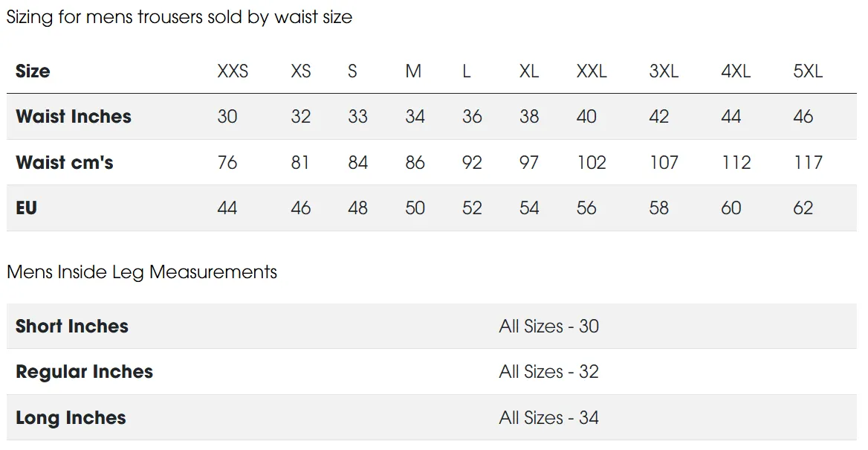The image size is (868, 450).
Task: Select the 3XL column header
Action: (664, 71)
